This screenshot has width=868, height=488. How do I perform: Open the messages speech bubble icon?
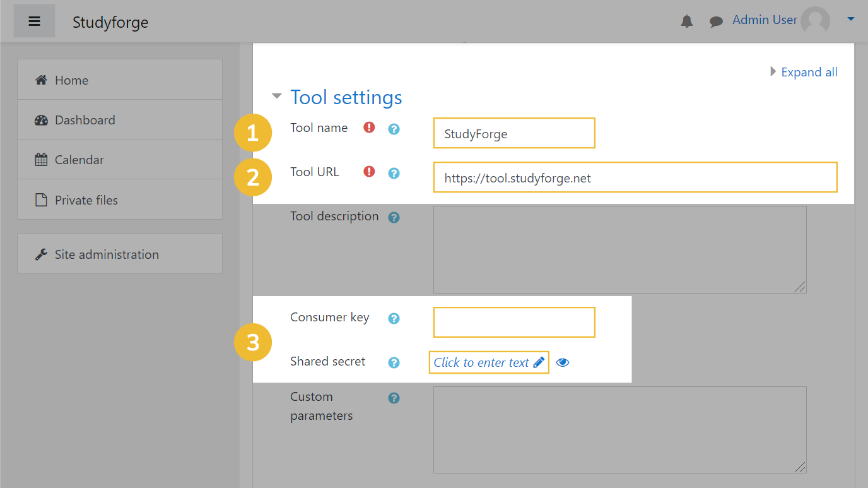[716, 21]
